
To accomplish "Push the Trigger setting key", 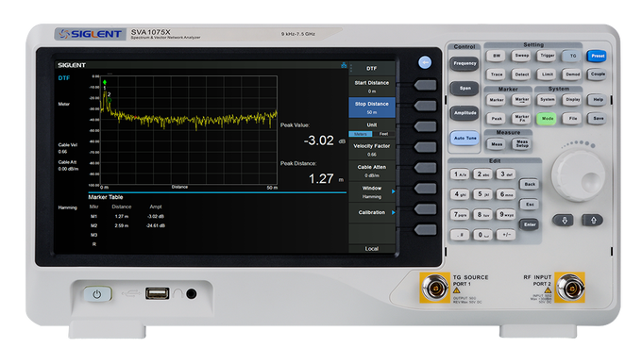I will pos(548,56).
